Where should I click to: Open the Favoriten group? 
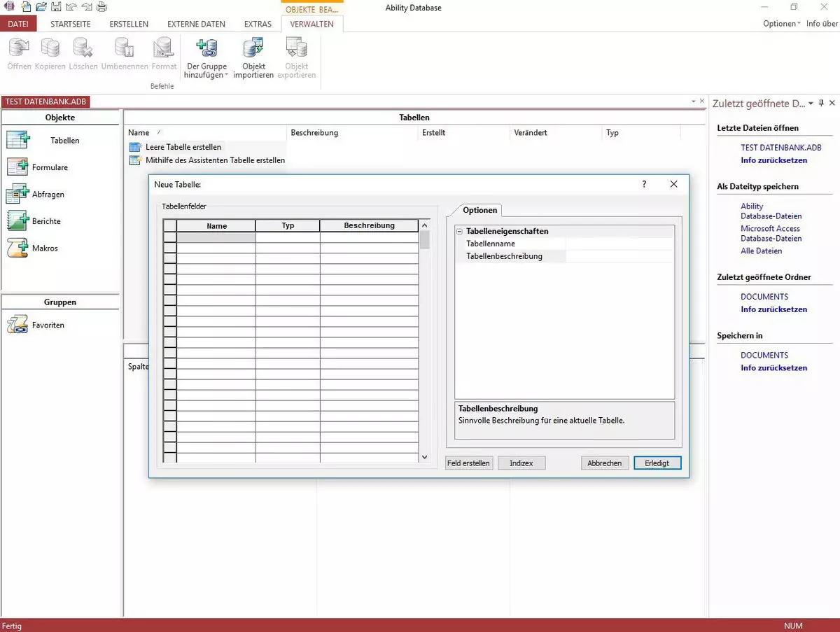point(48,325)
